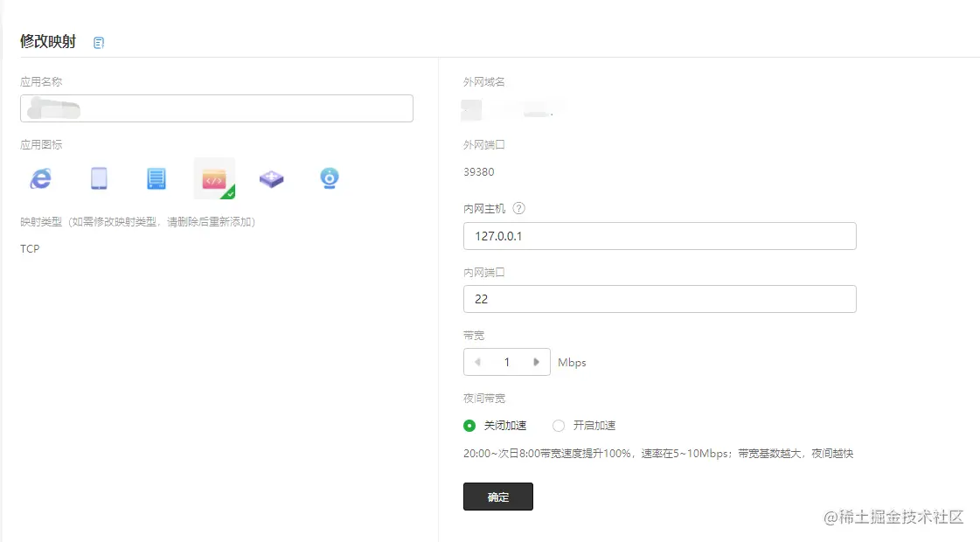Select the webcam application icon
The image size is (980, 542).
pyautogui.click(x=329, y=177)
